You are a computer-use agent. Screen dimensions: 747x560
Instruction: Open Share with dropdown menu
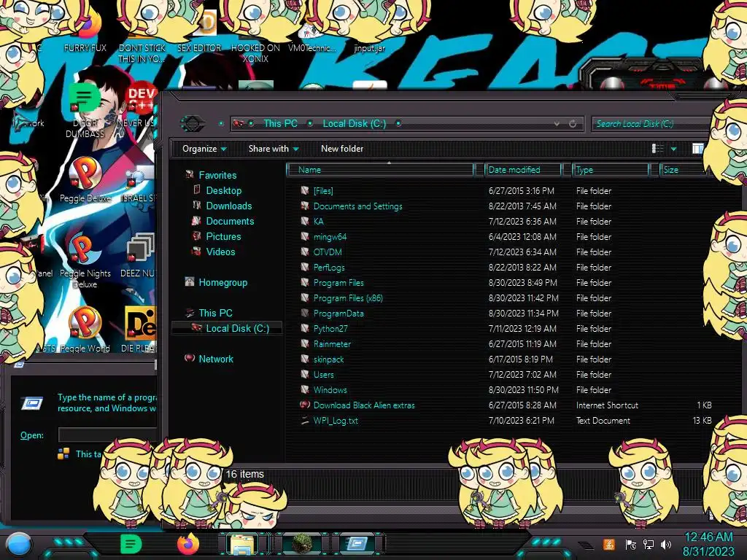point(274,149)
